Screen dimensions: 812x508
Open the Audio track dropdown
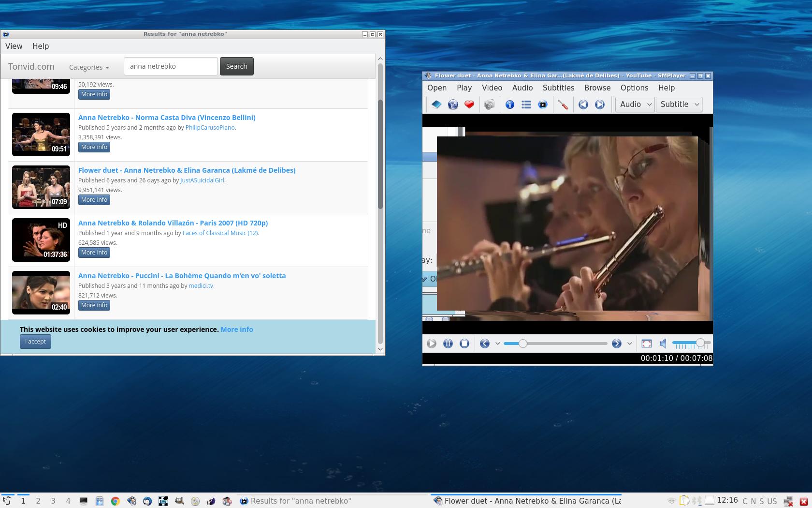tap(635, 105)
